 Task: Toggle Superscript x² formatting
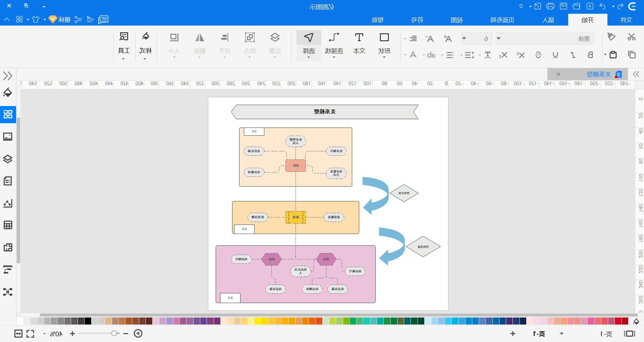pos(521,55)
